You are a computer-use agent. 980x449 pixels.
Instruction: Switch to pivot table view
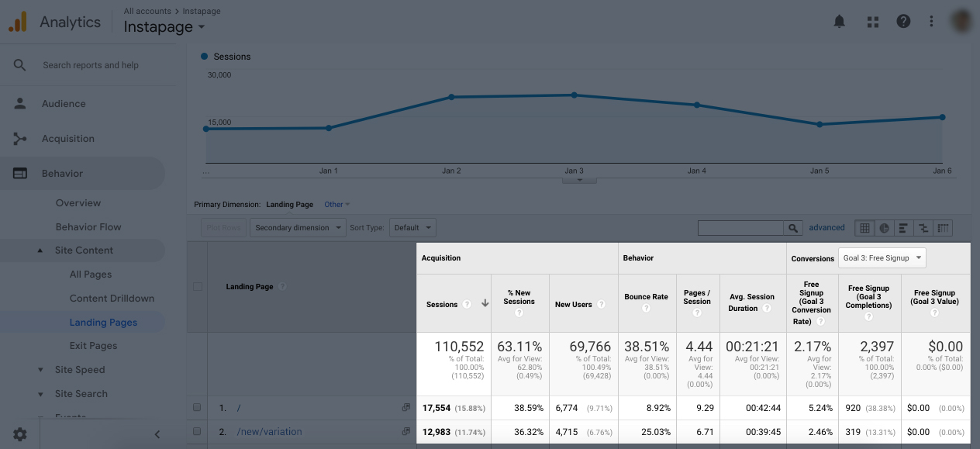[942, 227]
